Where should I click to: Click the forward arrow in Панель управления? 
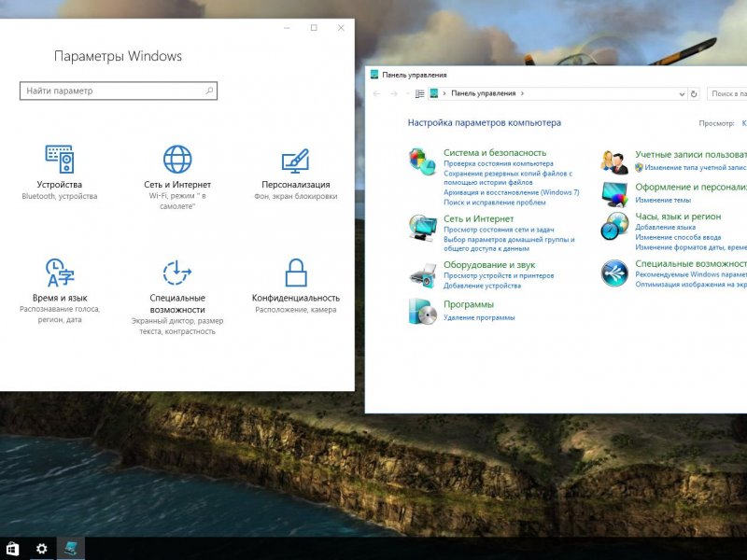coord(394,94)
